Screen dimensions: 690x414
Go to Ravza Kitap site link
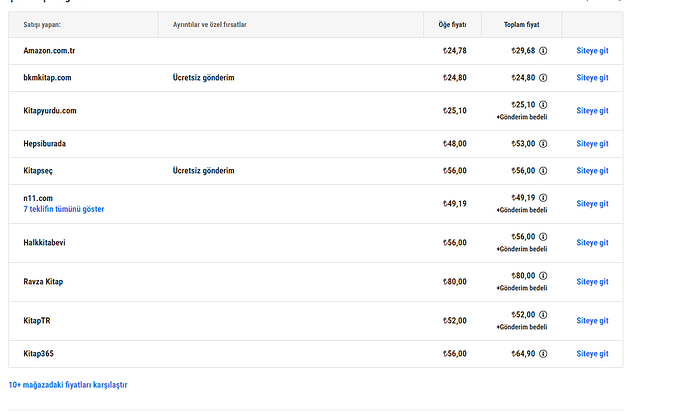(x=592, y=282)
